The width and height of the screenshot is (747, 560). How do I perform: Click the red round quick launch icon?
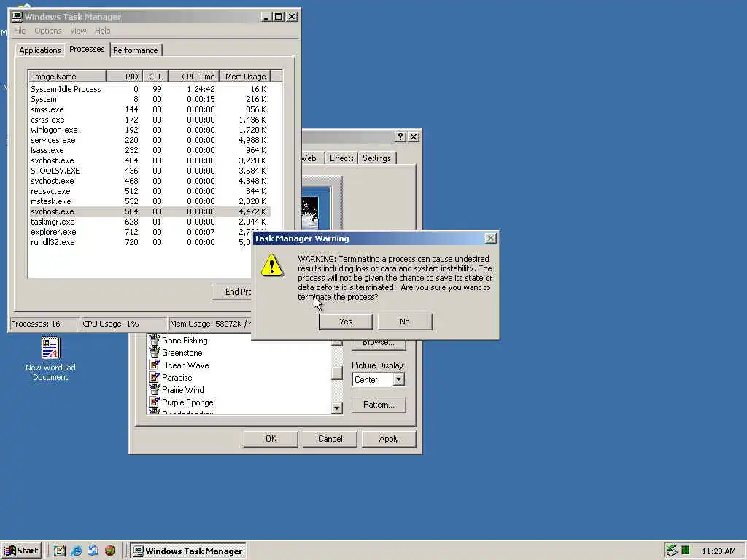coord(110,551)
